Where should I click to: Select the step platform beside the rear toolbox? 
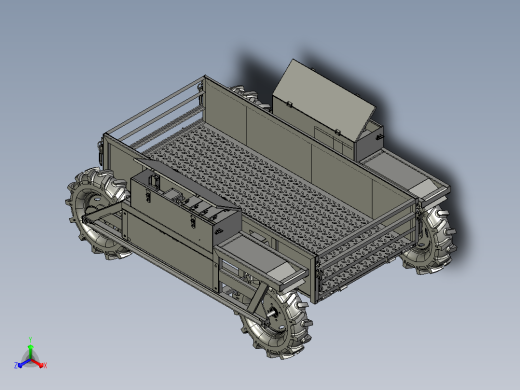pos(405,175)
